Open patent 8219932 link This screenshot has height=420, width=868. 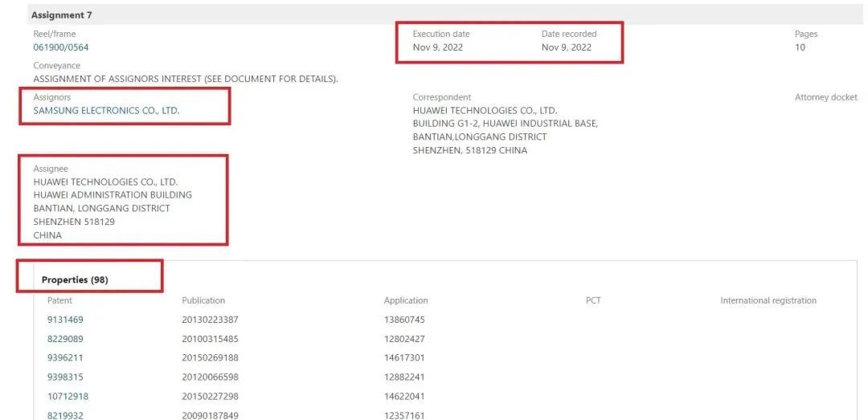pos(65,415)
